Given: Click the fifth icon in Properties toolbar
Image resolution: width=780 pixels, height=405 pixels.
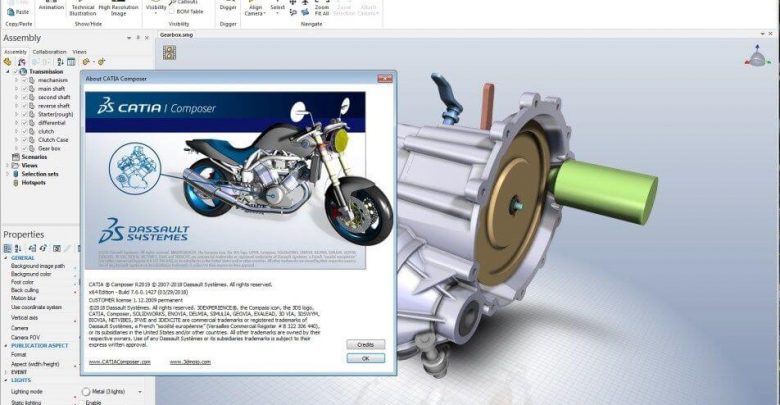Looking at the screenshot, I should click(57, 248).
